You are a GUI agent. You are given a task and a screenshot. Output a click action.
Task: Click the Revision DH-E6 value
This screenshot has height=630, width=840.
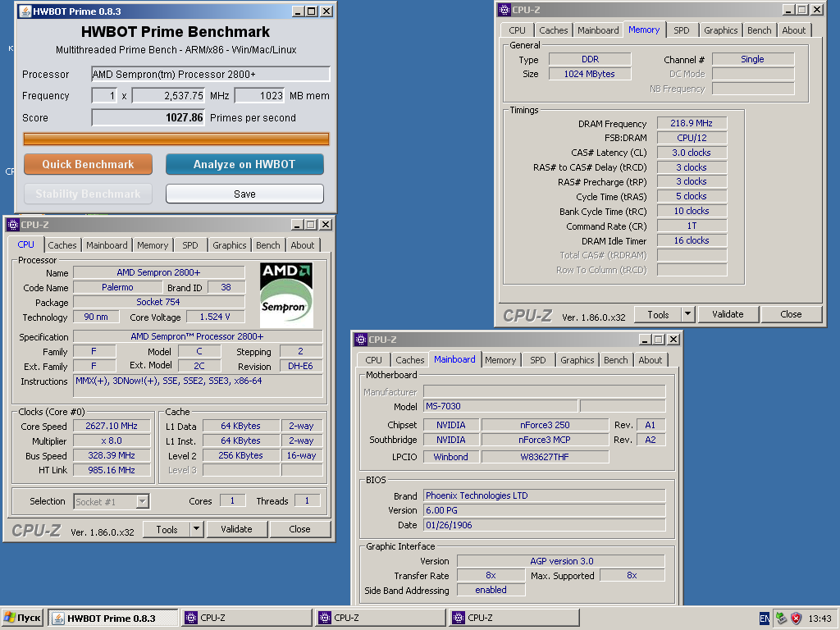click(300, 366)
